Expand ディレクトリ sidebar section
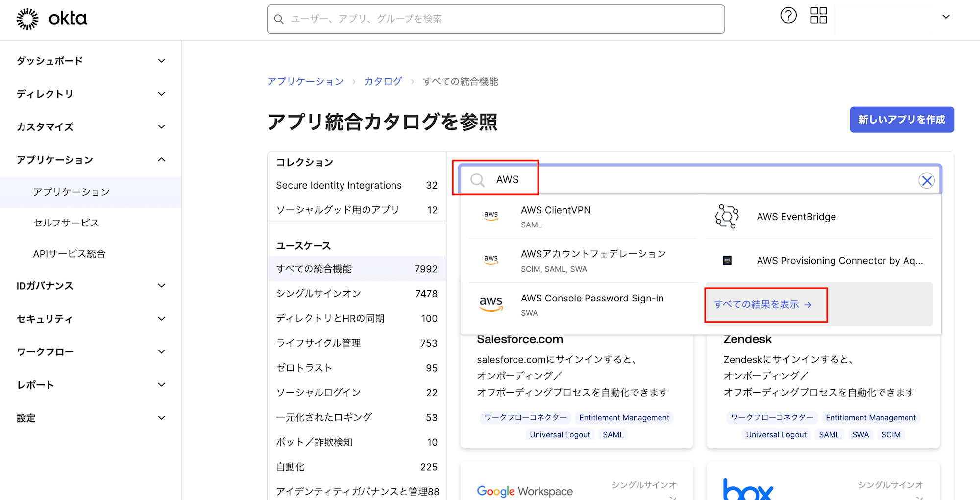Viewport: 980px width, 500px height. coord(91,94)
